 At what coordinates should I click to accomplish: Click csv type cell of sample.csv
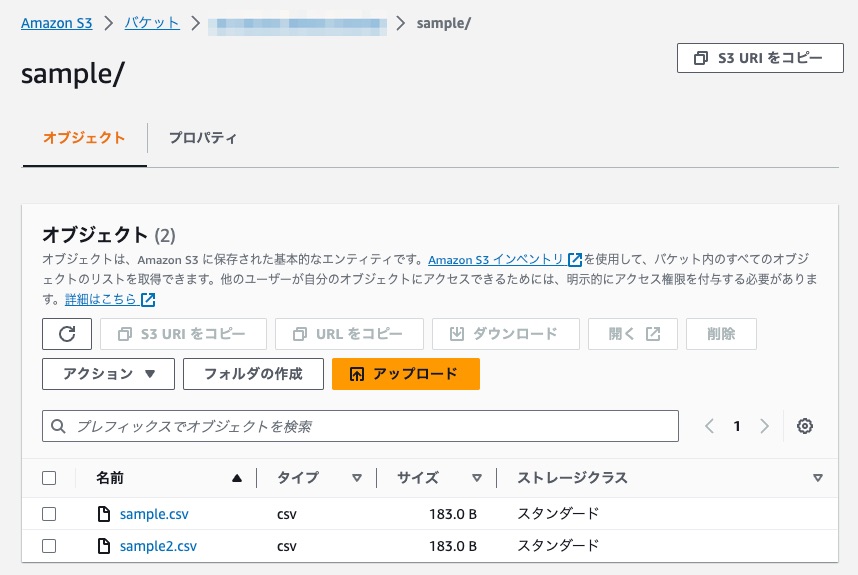pyautogui.click(x=287, y=515)
